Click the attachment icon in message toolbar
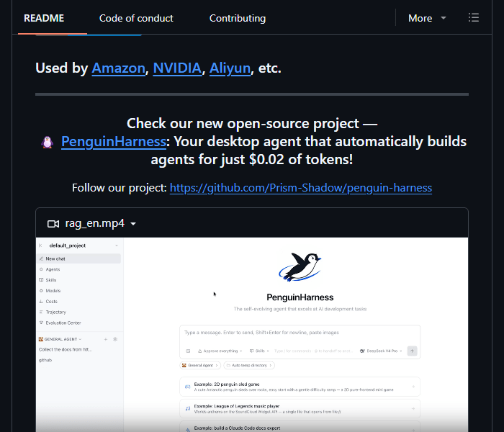504x432 pixels. tap(188, 351)
